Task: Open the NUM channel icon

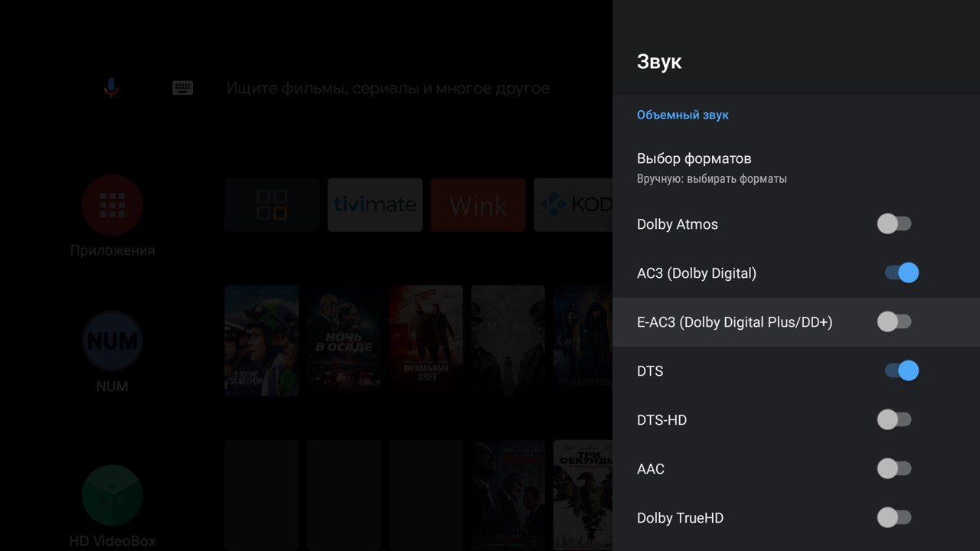Action: tap(113, 341)
